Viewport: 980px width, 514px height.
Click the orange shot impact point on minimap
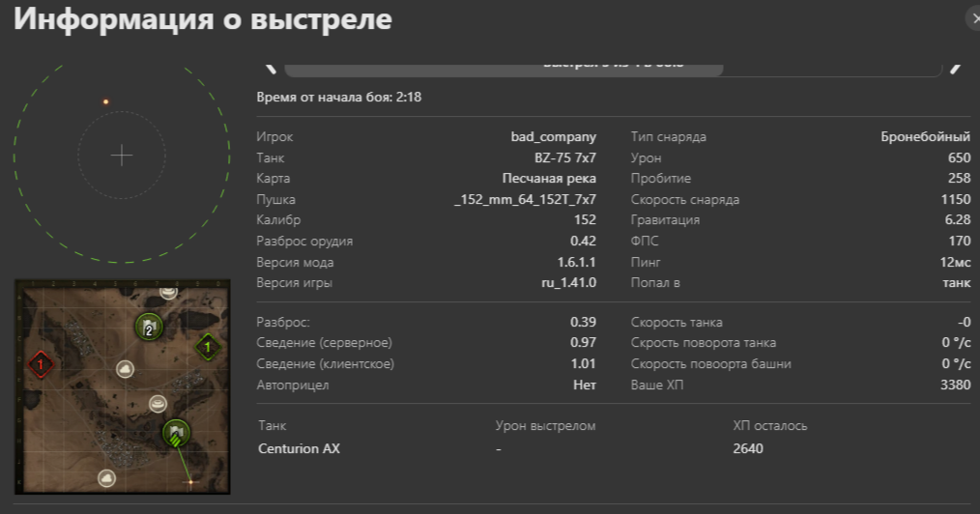pyautogui.click(x=190, y=480)
